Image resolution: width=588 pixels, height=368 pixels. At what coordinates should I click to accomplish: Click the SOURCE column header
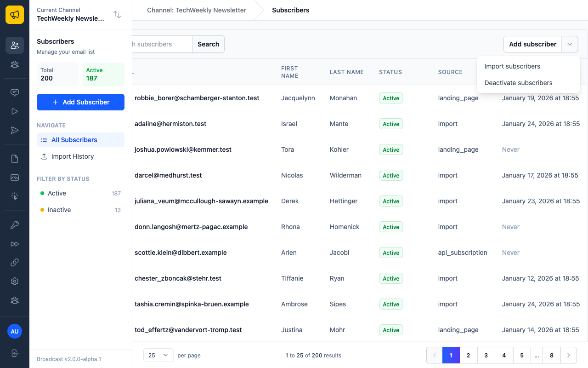[450, 72]
